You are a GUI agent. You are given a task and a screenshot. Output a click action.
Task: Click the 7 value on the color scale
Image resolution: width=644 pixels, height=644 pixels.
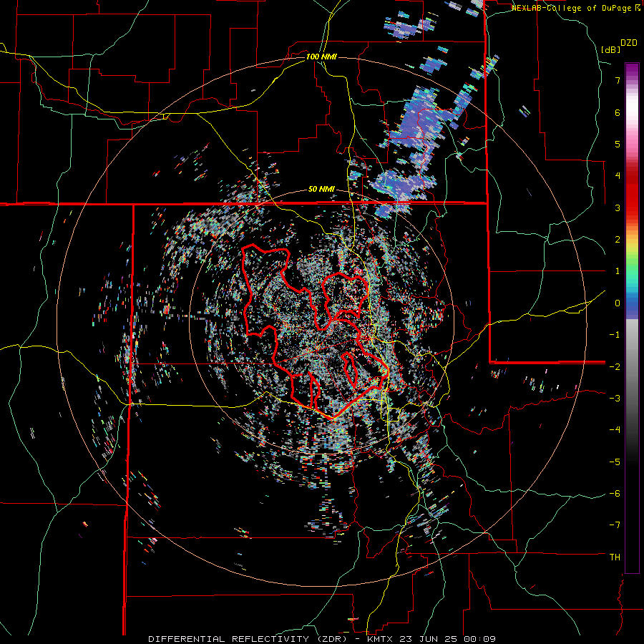618,80
